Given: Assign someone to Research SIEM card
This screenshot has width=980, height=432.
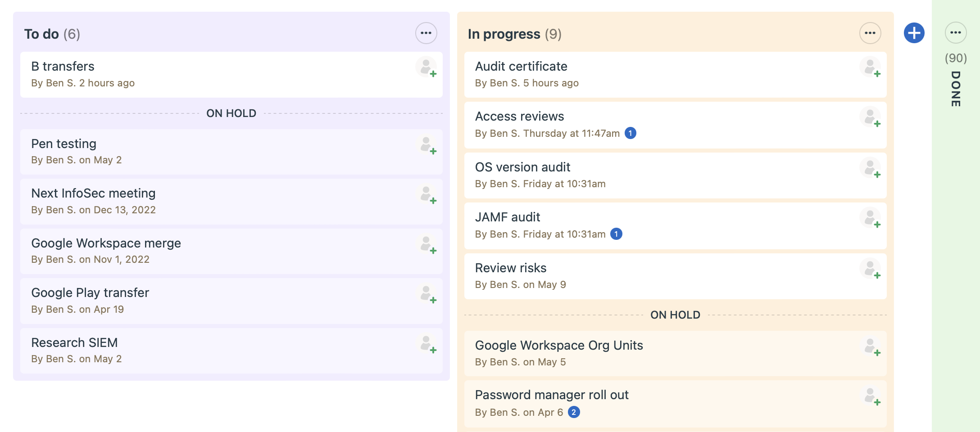Looking at the screenshot, I should 426,344.
